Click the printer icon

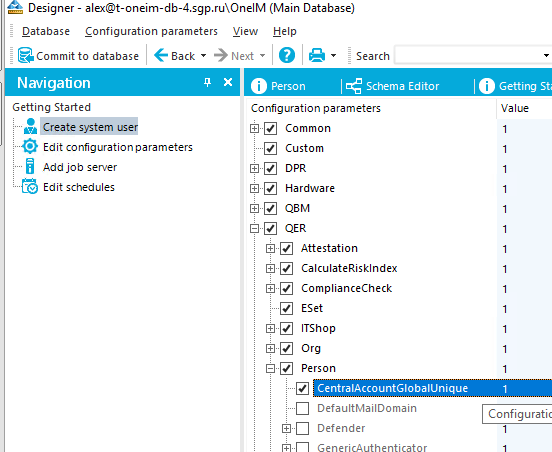pos(317,56)
